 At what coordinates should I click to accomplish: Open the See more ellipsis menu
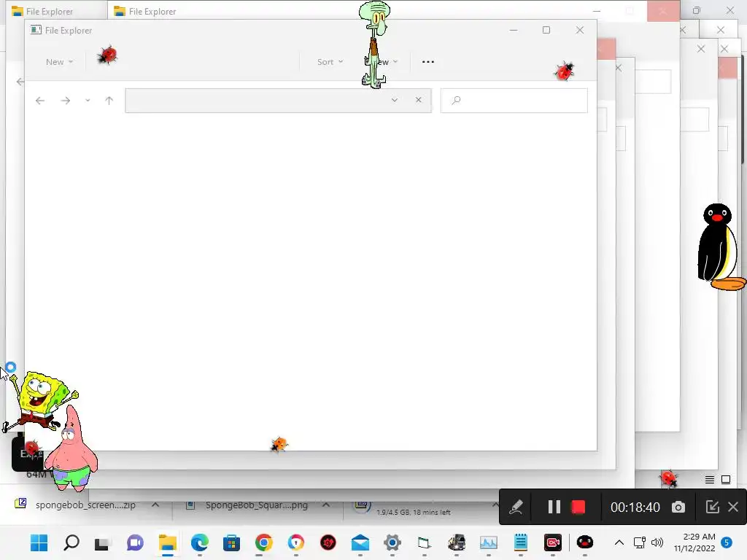point(427,62)
